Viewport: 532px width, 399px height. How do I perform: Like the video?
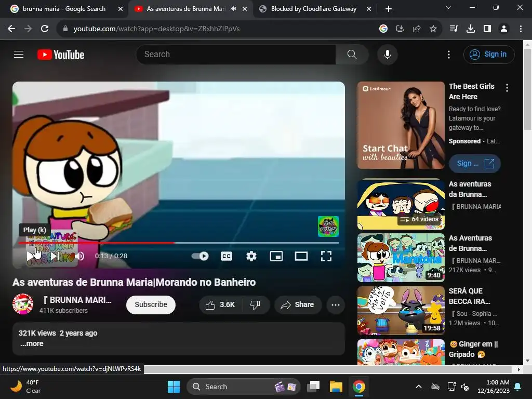tap(220, 304)
